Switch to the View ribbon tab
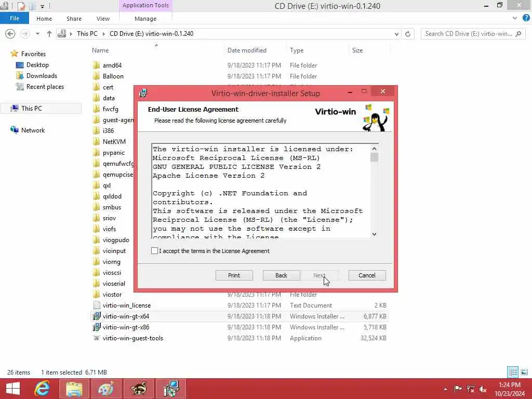Screen dimensions: 532x399 click(103, 19)
